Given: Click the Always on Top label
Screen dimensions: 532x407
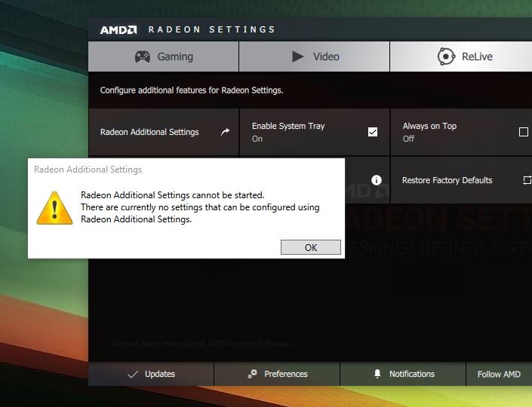Looking at the screenshot, I should point(429,126).
